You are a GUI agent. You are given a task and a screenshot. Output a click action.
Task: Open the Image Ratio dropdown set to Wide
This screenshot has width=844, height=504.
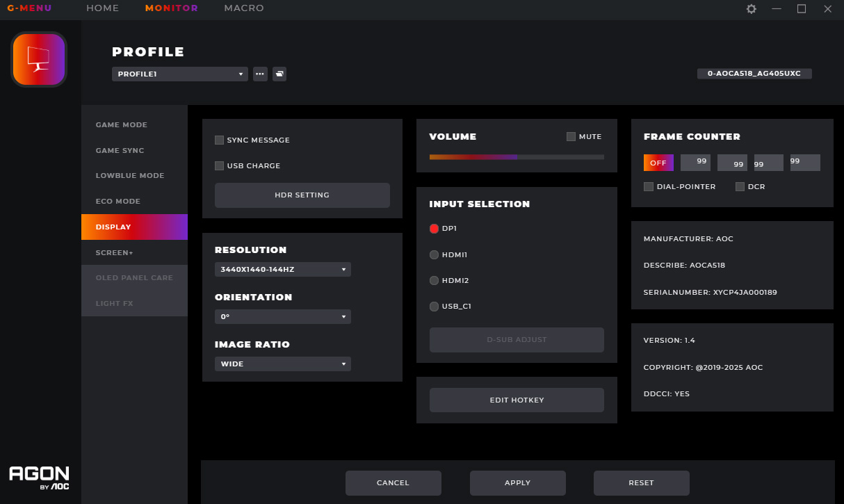tap(282, 364)
